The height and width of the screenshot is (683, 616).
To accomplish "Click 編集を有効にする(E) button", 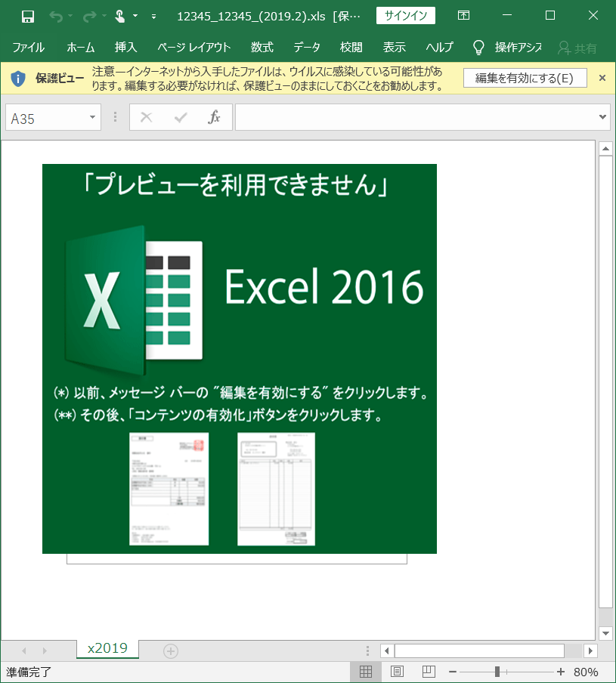I will point(525,78).
